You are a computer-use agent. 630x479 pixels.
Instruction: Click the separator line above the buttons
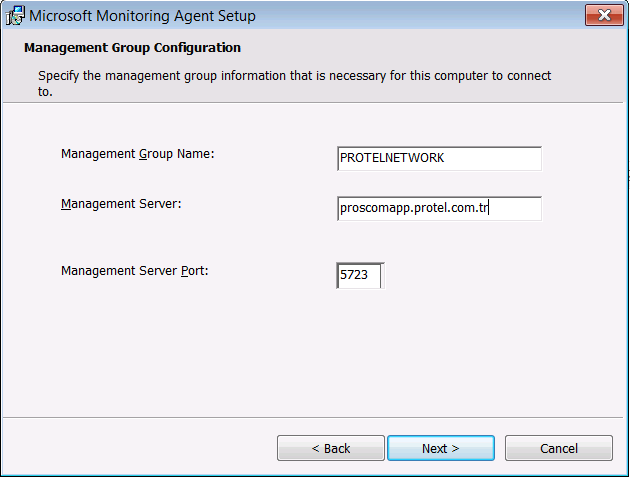click(314, 417)
